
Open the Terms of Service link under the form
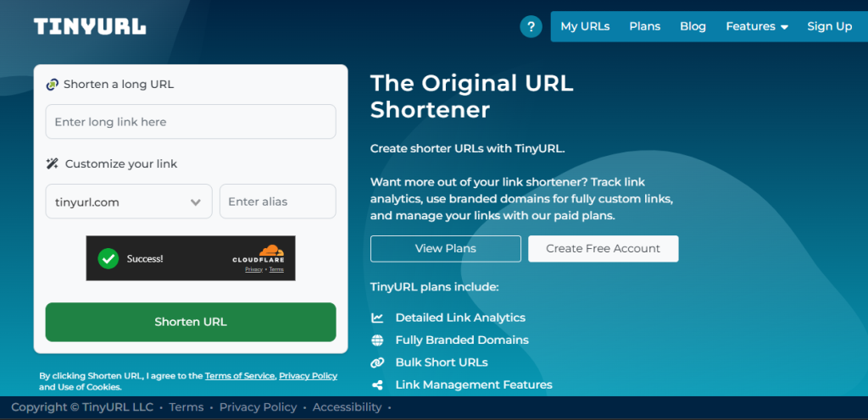pyautogui.click(x=240, y=376)
